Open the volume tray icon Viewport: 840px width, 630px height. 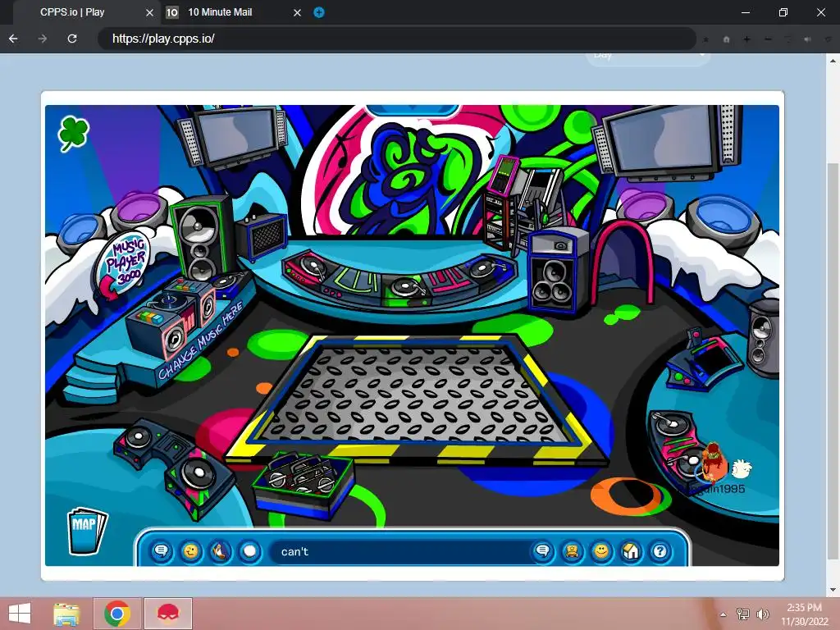(x=763, y=614)
